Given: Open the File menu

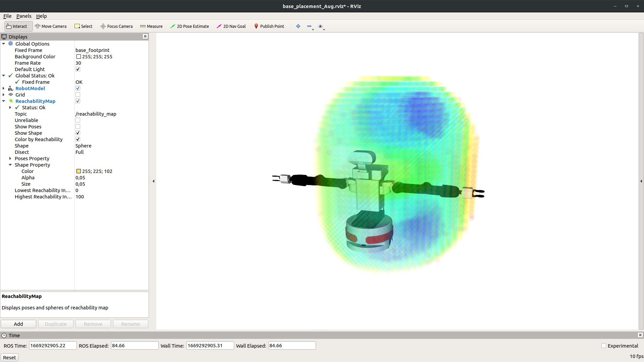Looking at the screenshot, I should point(7,16).
